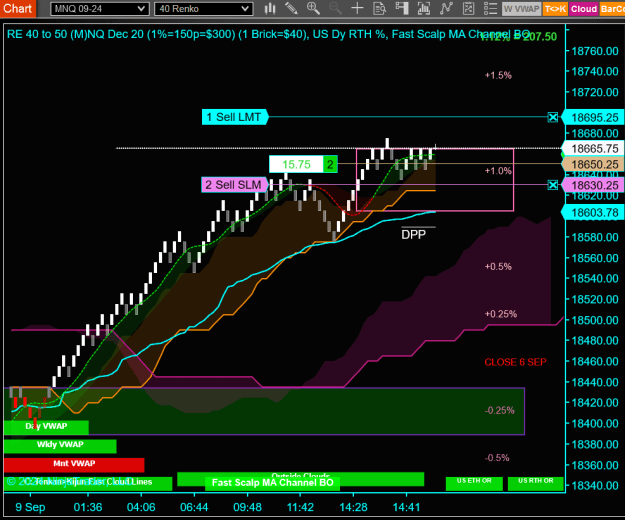The width and height of the screenshot is (625, 520).
Task: Click the 18340.00 price axis label
Action: 595,486
